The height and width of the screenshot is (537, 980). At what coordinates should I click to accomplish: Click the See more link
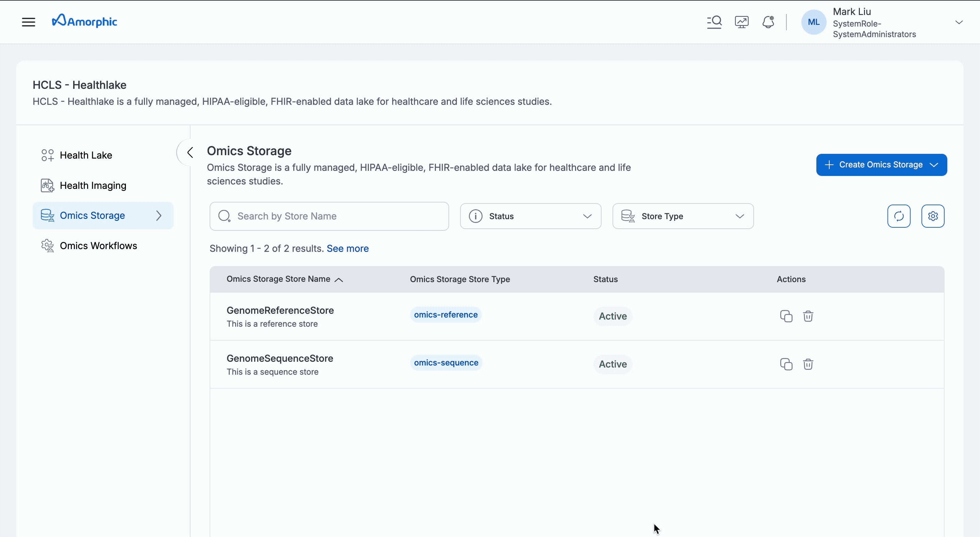tap(347, 248)
